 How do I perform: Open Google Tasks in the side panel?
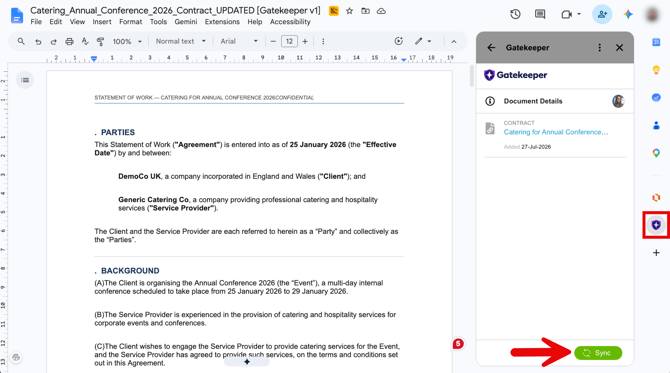click(x=656, y=97)
